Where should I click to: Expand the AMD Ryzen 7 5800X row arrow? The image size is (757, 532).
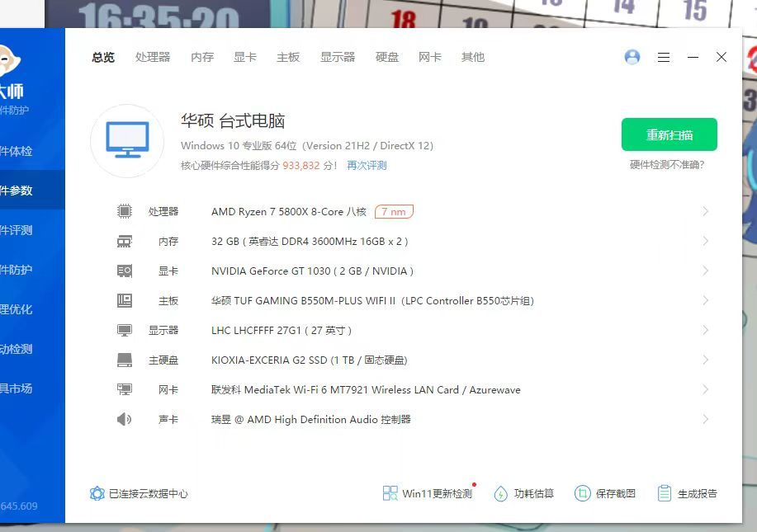(x=705, y=211)
